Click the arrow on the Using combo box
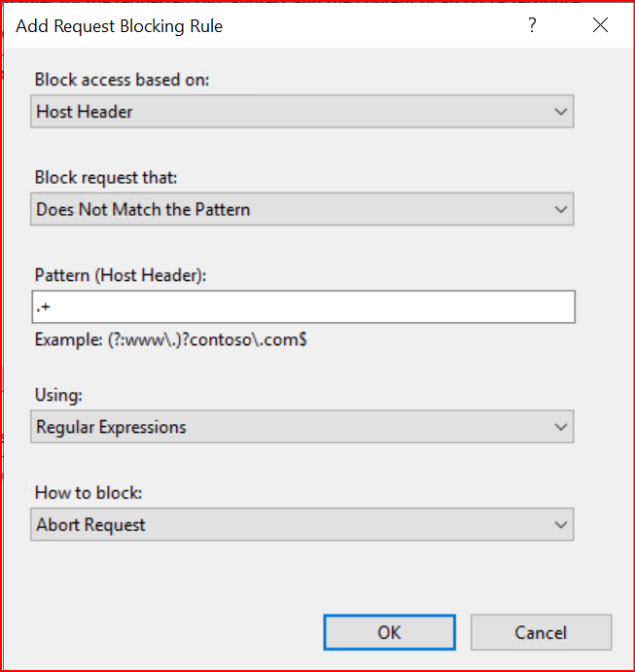Image resolution: width=635 pixels, height=672 pixels. [x=560, y=427]
